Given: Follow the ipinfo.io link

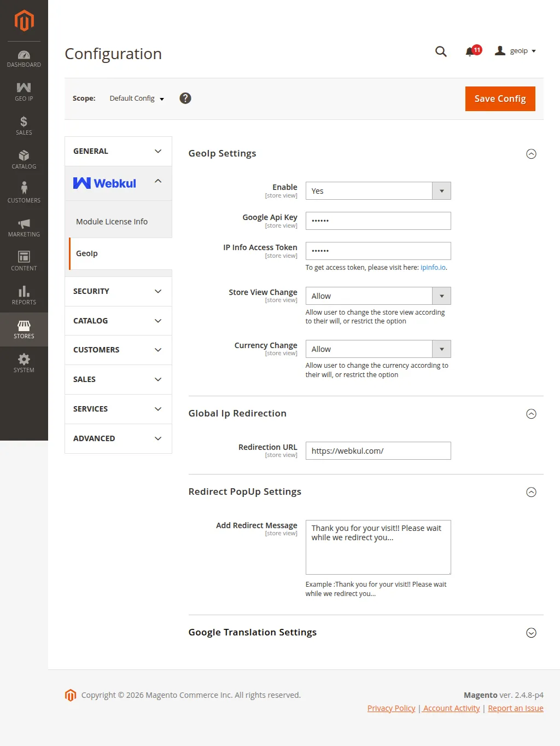Looking at the screenshot, I should (x=433, y=268).
